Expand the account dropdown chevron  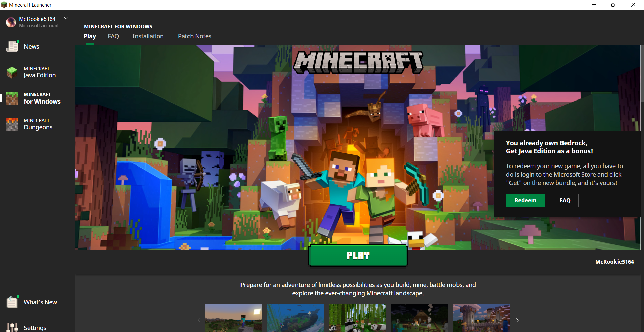[x=66, y=18]
